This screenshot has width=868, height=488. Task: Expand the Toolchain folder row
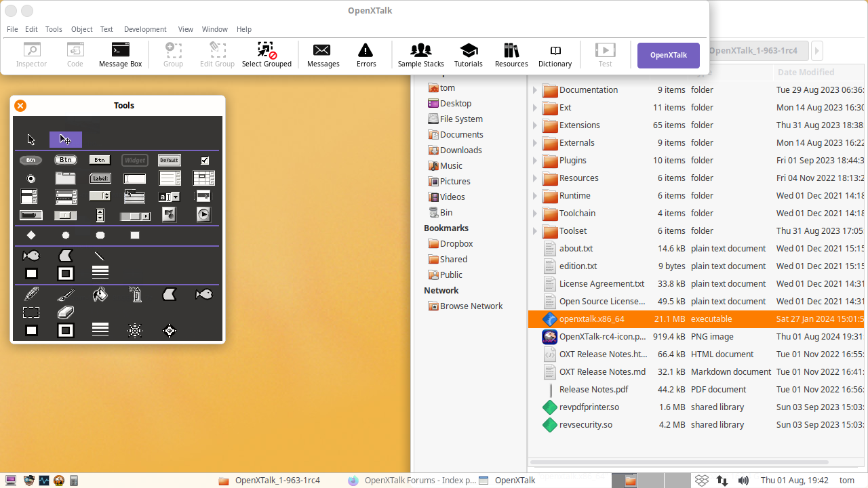534,213
